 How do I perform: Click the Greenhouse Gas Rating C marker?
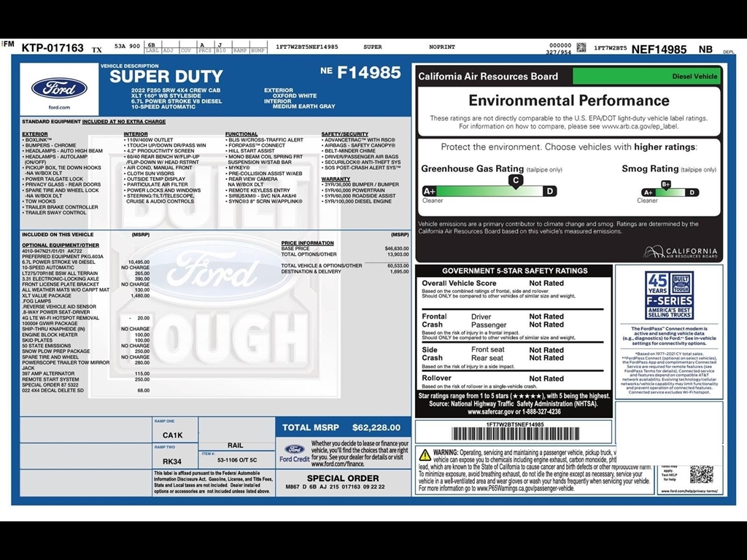point(516,180)
